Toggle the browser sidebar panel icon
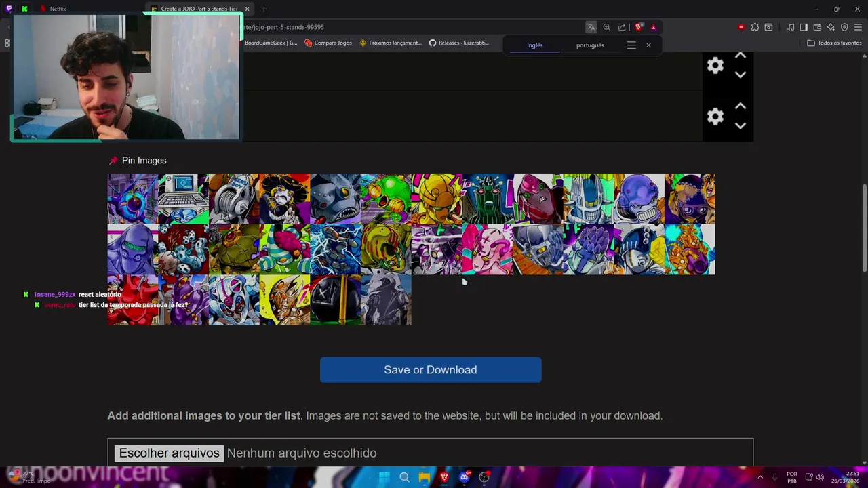 [804, 27]
